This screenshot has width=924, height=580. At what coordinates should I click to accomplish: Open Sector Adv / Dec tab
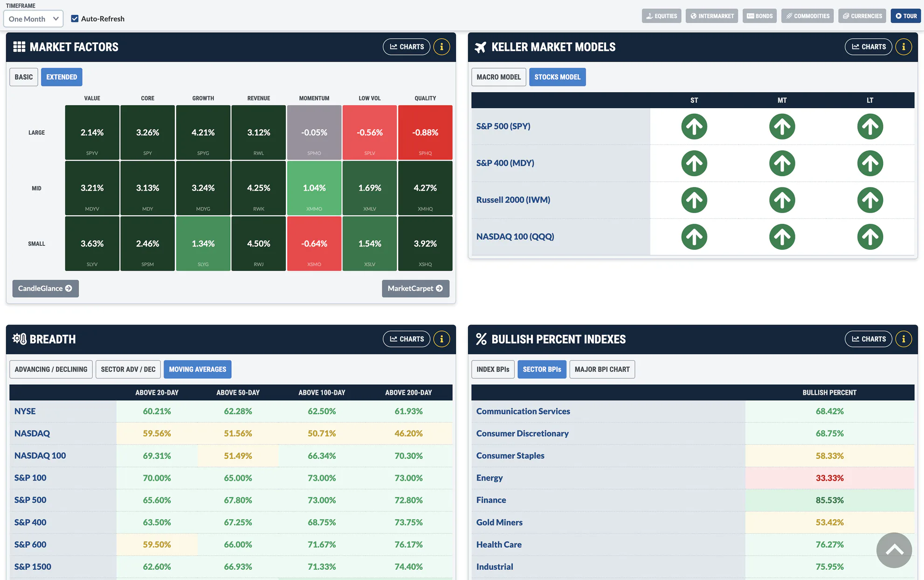(x=128, y=369)
